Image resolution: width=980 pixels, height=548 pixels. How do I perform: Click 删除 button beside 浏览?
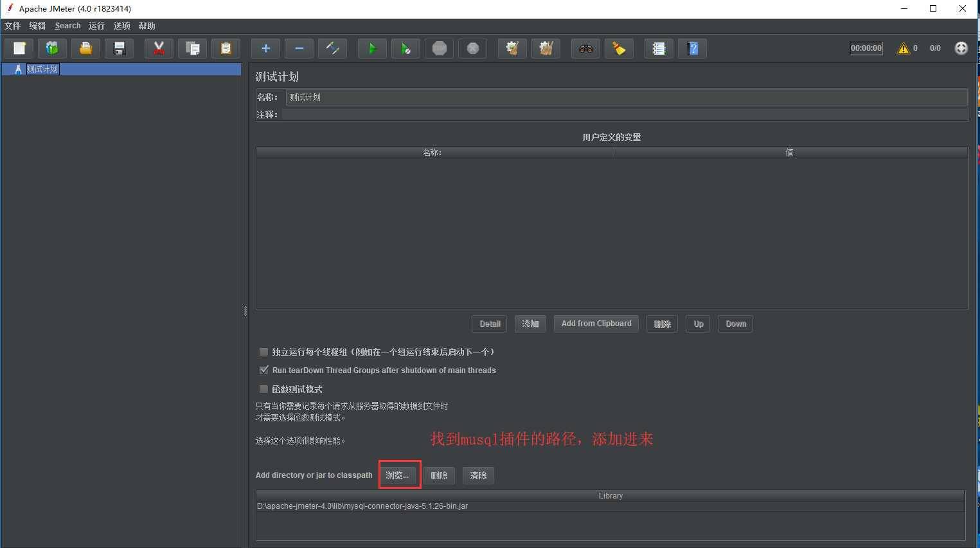coord(439,475)
